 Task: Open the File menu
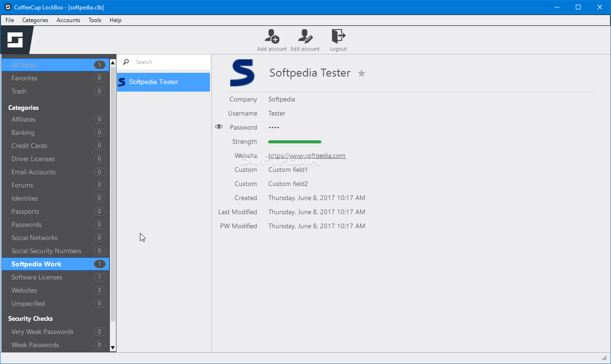[10, 20]
